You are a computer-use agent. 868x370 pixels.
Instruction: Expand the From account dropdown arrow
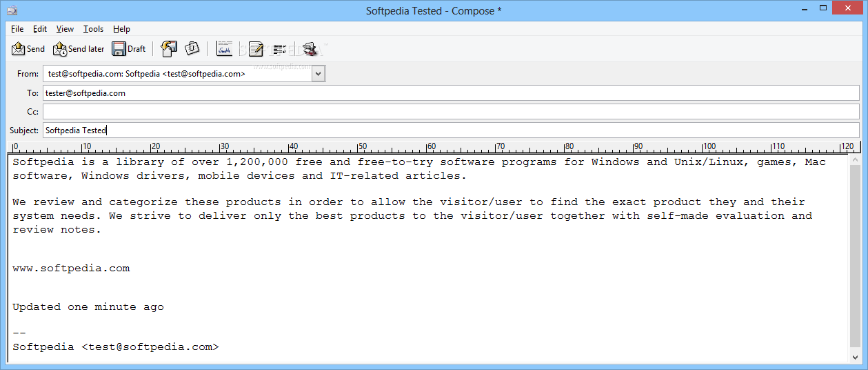pos(318,73)
